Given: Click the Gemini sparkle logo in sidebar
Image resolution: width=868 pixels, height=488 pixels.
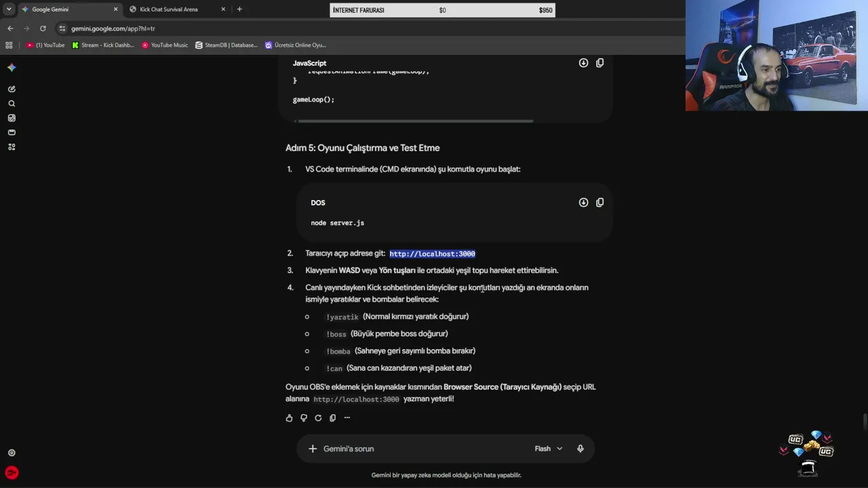Looking at the screenshot, I should 12,67.
